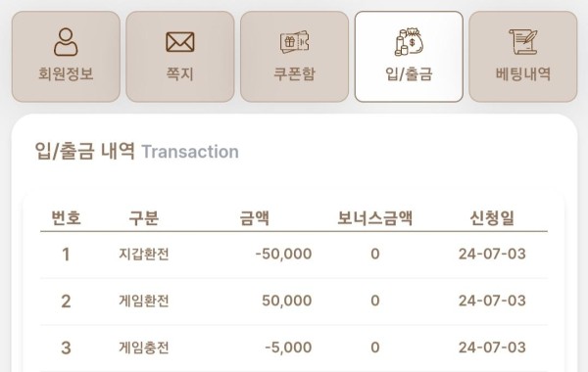Click the scroll and quill icon
This screenshot has width=588, height=372.
pos(523,42)
